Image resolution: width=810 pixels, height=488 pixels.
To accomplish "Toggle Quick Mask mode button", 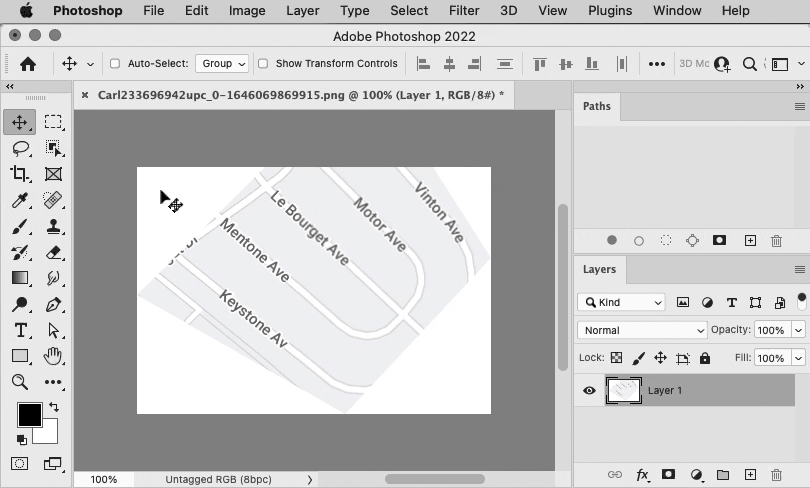I will pos(20,463).
